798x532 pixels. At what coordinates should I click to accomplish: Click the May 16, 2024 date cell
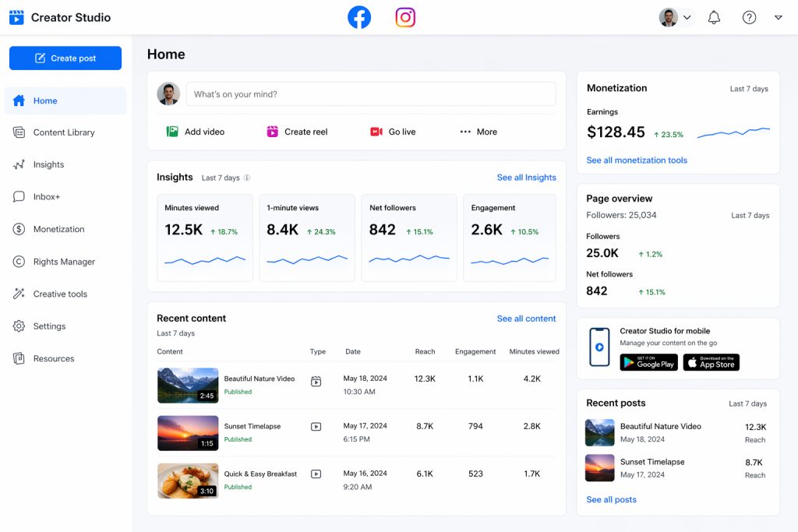coord(365,474)
